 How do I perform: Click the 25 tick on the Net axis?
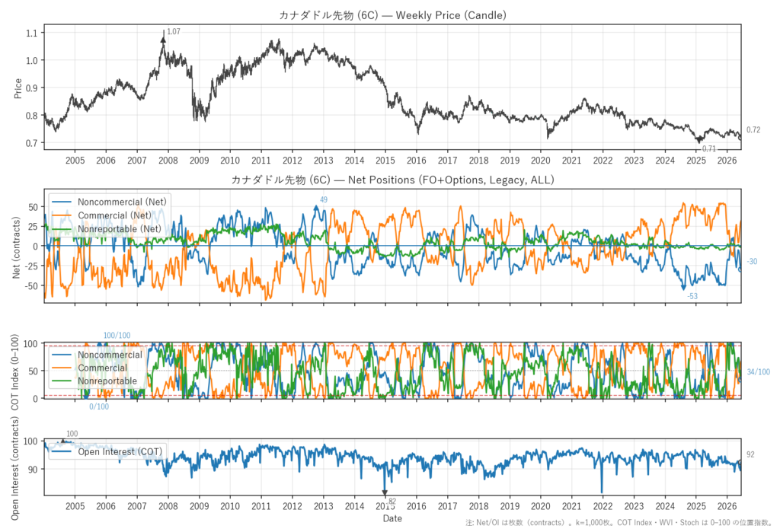coord(33,227)
